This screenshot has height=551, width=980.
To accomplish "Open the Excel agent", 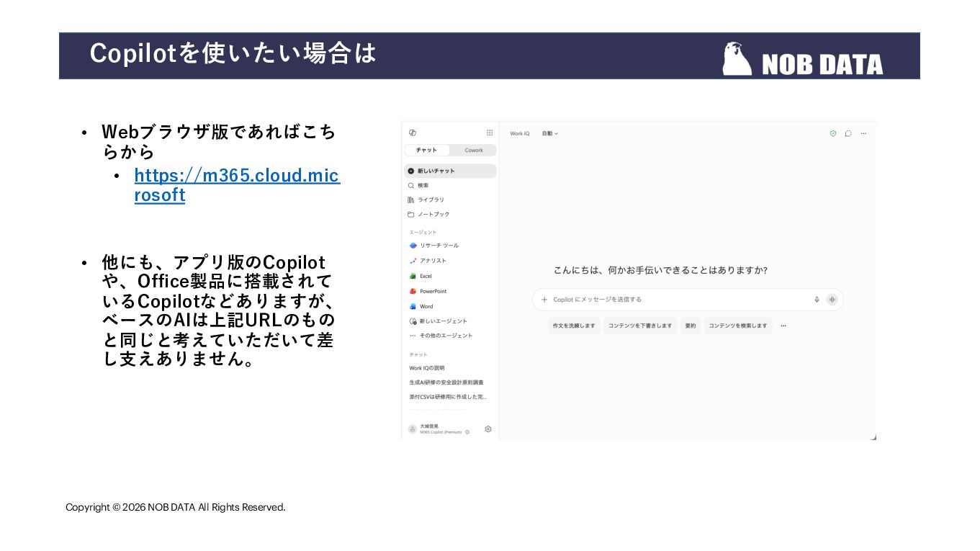I will 450,276.
